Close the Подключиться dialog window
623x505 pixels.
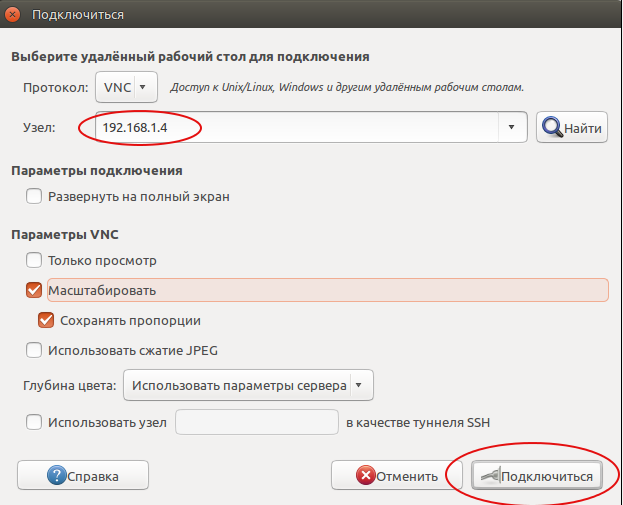tap(13, 15)
